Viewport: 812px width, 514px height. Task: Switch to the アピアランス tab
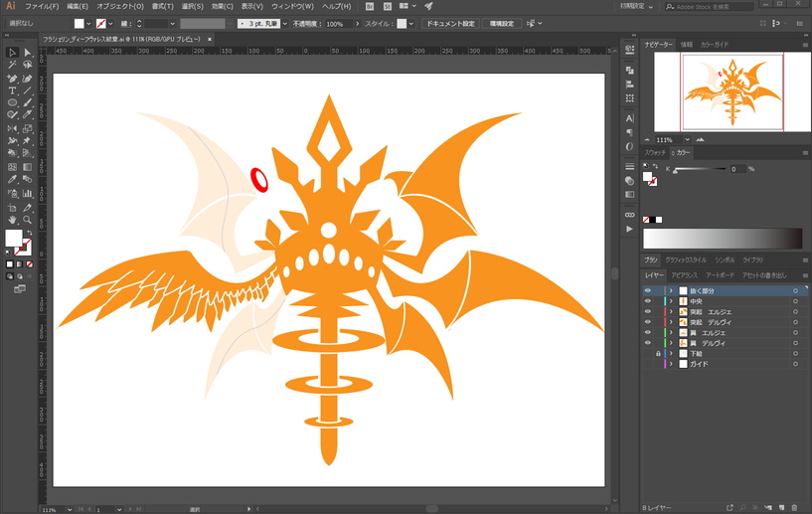coord(684,275)
